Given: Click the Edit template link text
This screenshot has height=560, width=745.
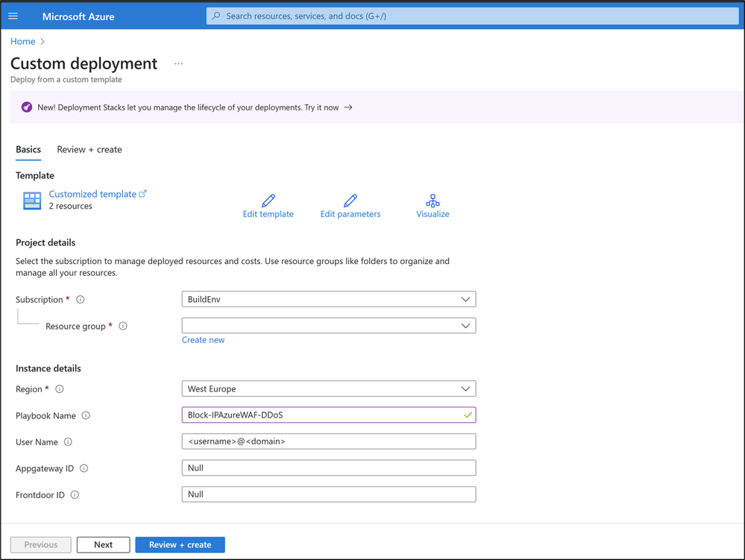Looking at the screenshot, I should click(268, 214).
